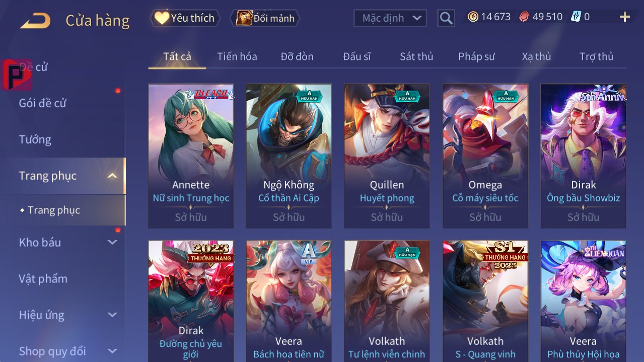Open the Yêu thích heart favorites

click(185, 18)
